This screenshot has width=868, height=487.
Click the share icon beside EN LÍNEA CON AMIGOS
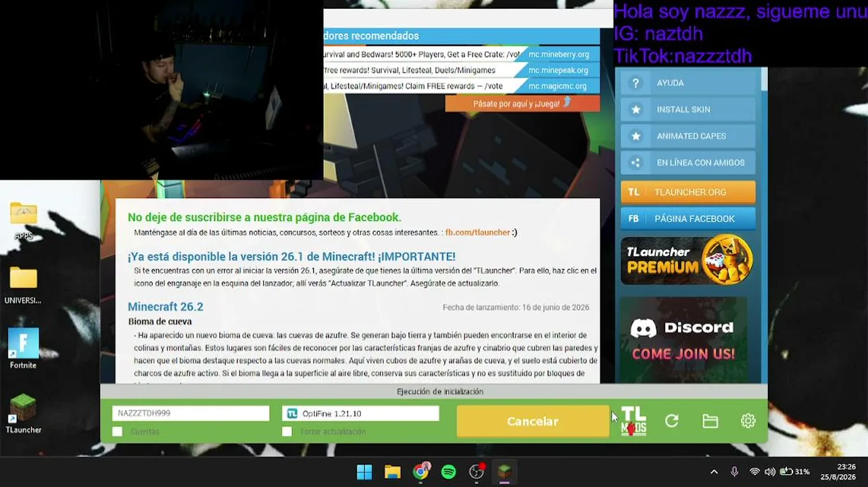click(635, 162)
